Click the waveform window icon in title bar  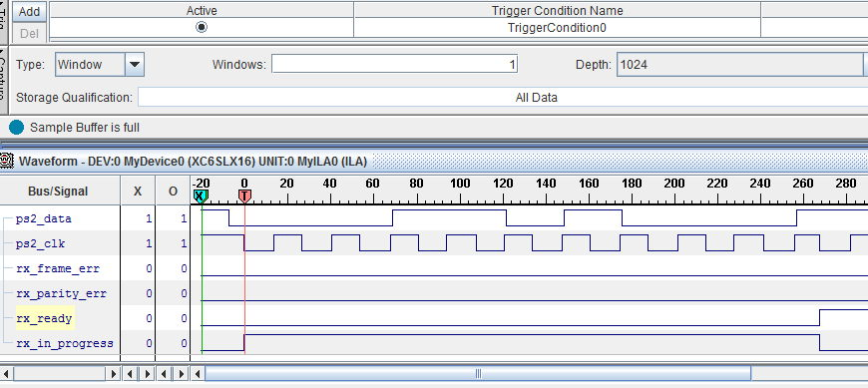point(7,161)
